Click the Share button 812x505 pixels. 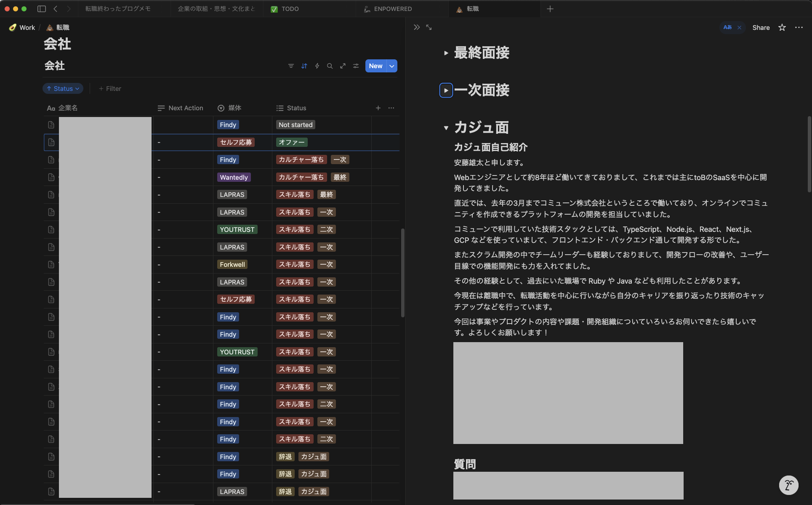[x=761, y=27]
